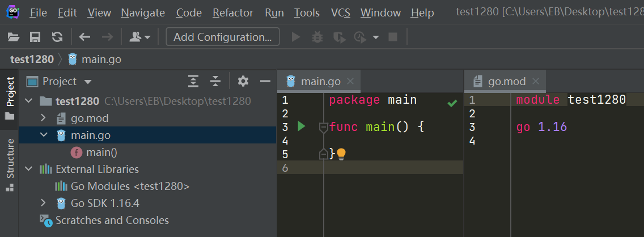Image resolution: width=644 pixels, height=237 pixels.
Task: Open the Refactor menu
Action: [x=233, y=13]
